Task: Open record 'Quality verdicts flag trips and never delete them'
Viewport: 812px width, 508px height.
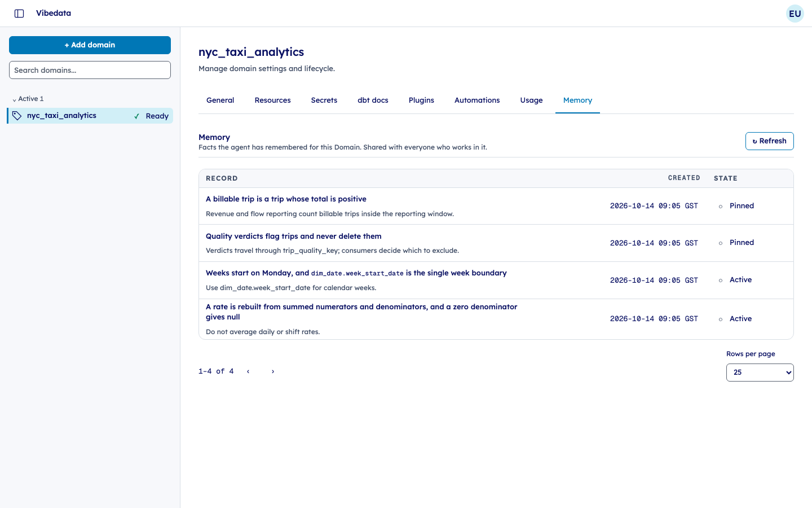Action: click(x=293, y=237)
